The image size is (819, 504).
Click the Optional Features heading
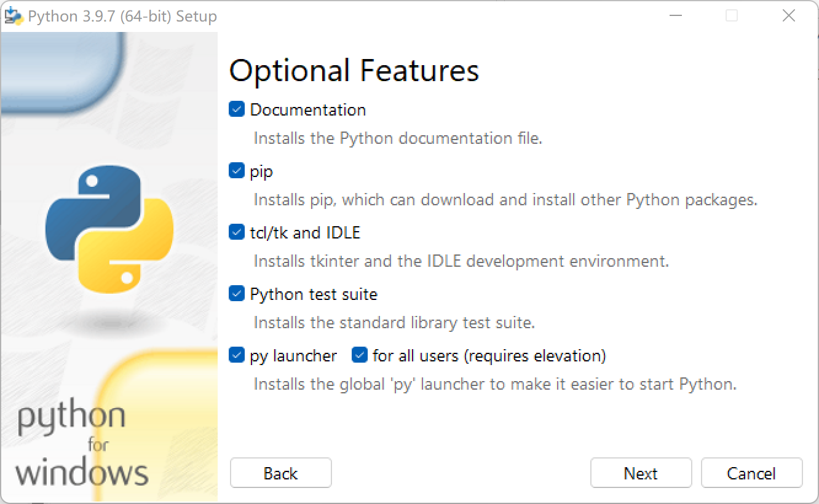pos(353,70)
